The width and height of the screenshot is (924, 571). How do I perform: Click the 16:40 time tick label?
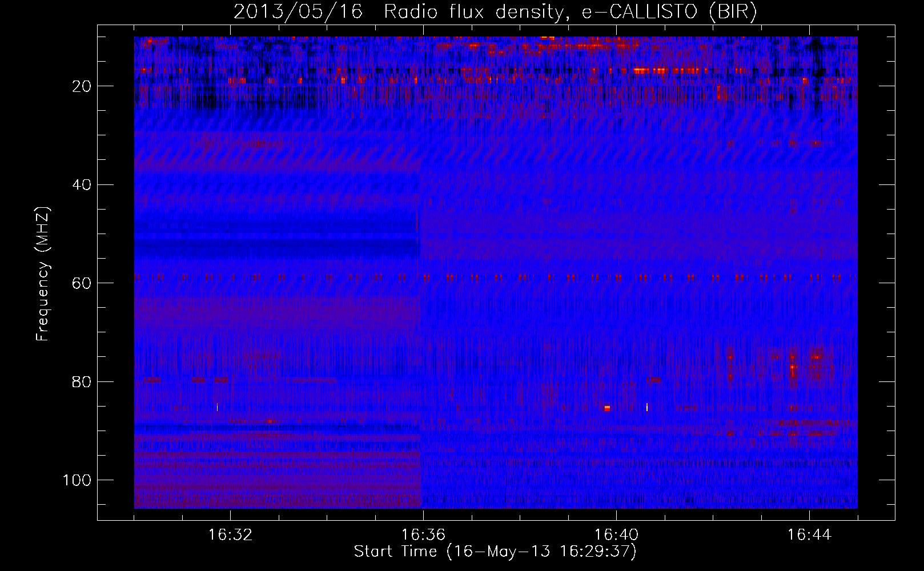616,534
